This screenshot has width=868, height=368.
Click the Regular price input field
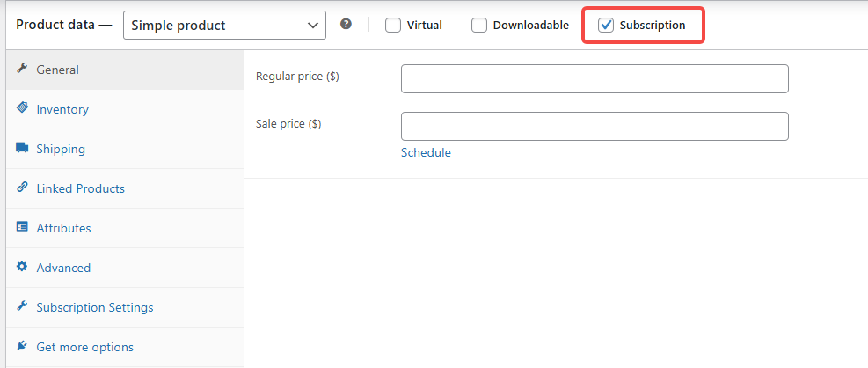pyautogui.click(x=594, y=78)
